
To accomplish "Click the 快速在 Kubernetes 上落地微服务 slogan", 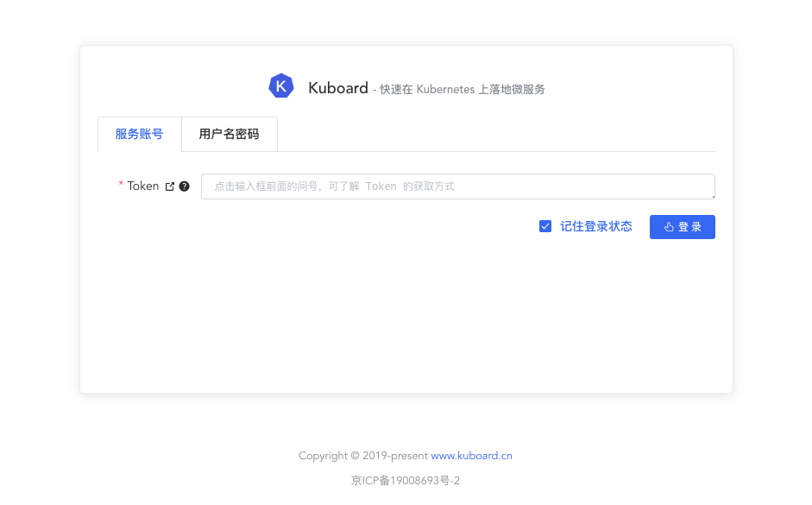I will point(462,90).
